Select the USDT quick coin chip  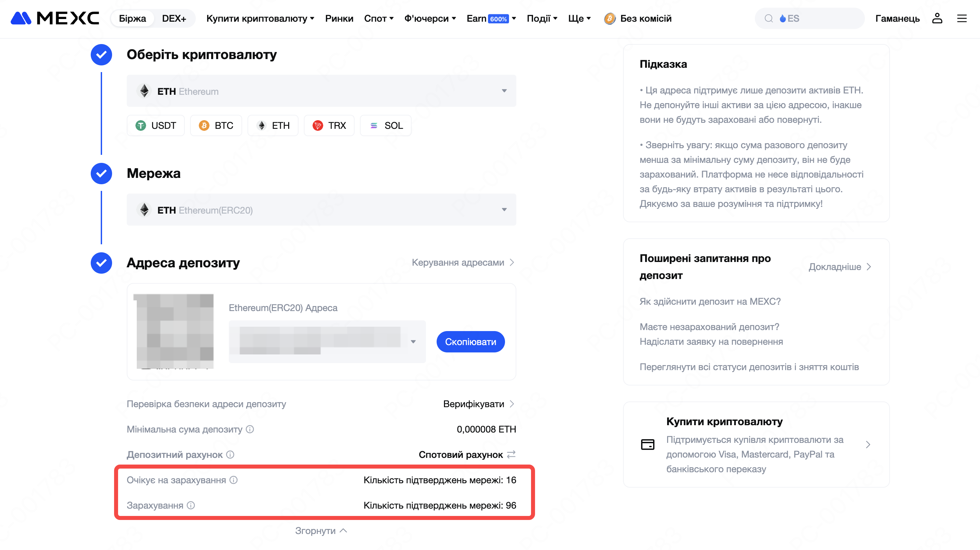pyautogui.click(x=155, y=125)
